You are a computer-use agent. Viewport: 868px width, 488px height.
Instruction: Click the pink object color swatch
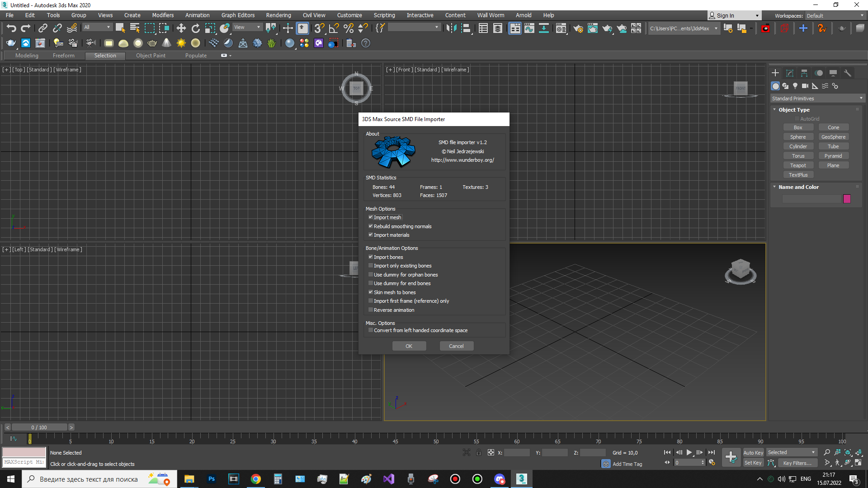coord(847,199)
